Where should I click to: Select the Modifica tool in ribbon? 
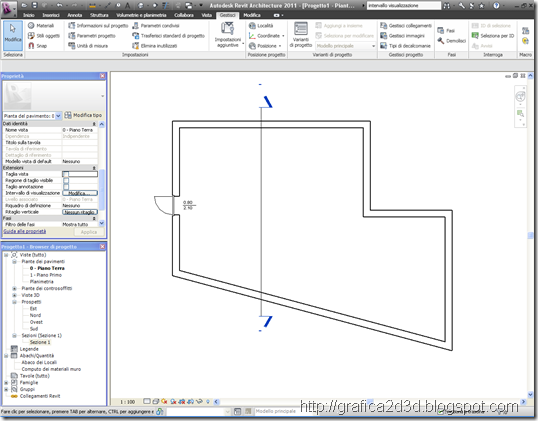pyautogui.click(x=13, y=35)
